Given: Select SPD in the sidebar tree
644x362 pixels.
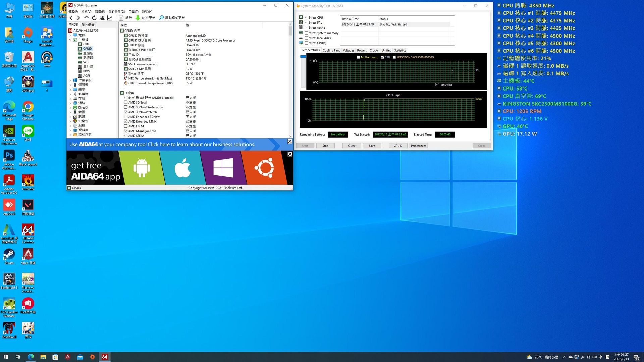Looking at the screenshot, I should tap(86, 62).
